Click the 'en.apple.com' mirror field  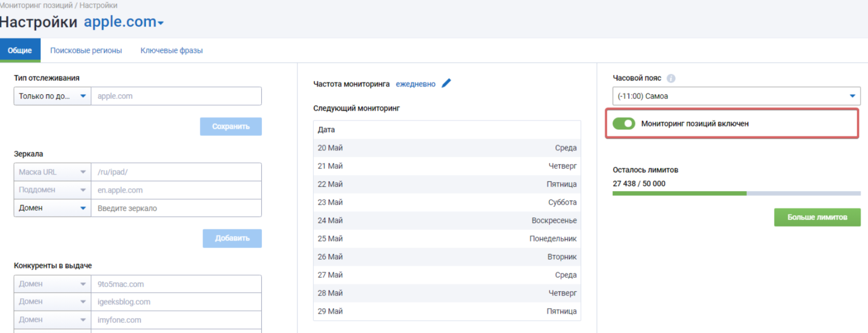click(x=176, y=190)
